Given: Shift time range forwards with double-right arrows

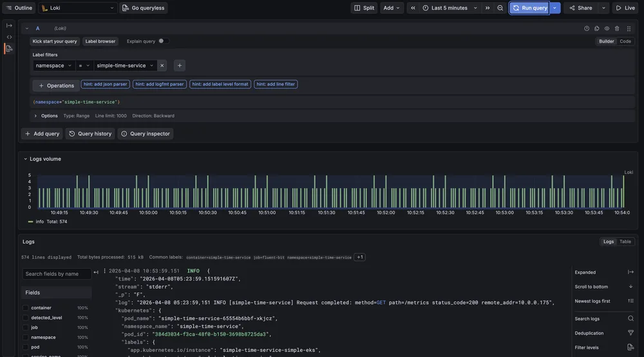Looking at the screenshot, I should [x=488, y=8].
